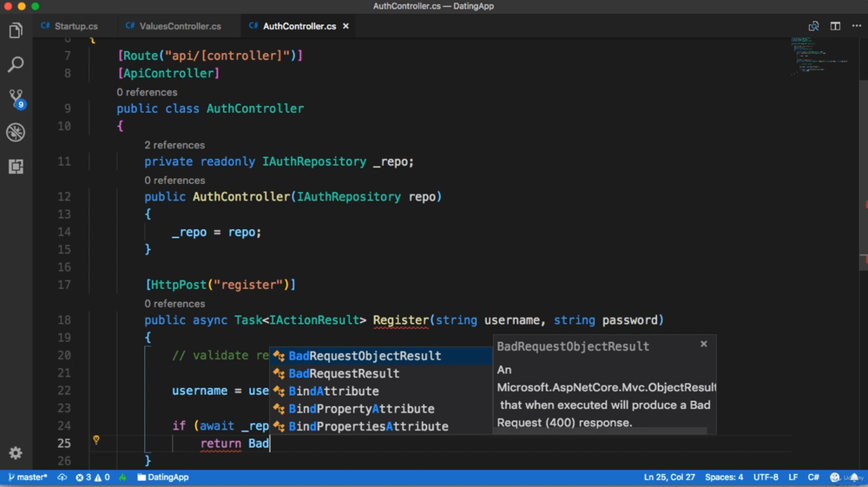
Task: Close the BadRequestObjectResult documentation popup
Action: 704,345
